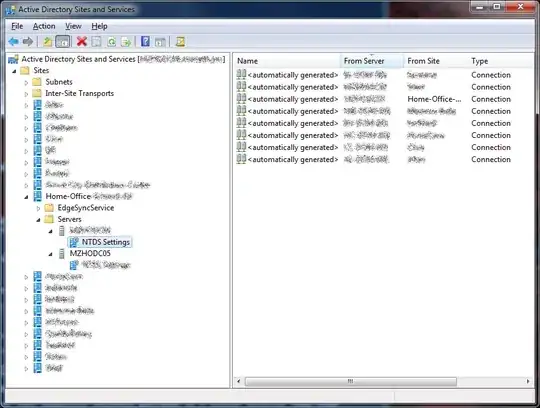Open Help via the question mark icon
Viewport: 540px width, 408px height.
pyautogui.click(x=145, y=42)
